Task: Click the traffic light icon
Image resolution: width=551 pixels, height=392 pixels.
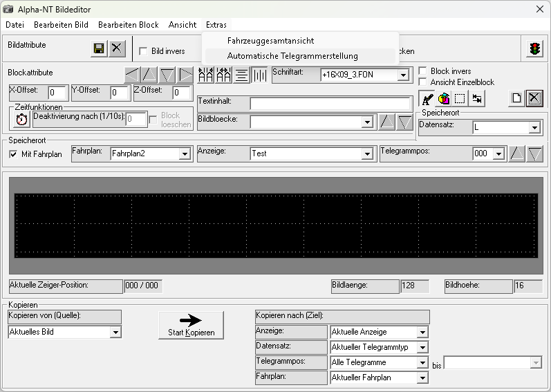Action: tap(535, 48)
